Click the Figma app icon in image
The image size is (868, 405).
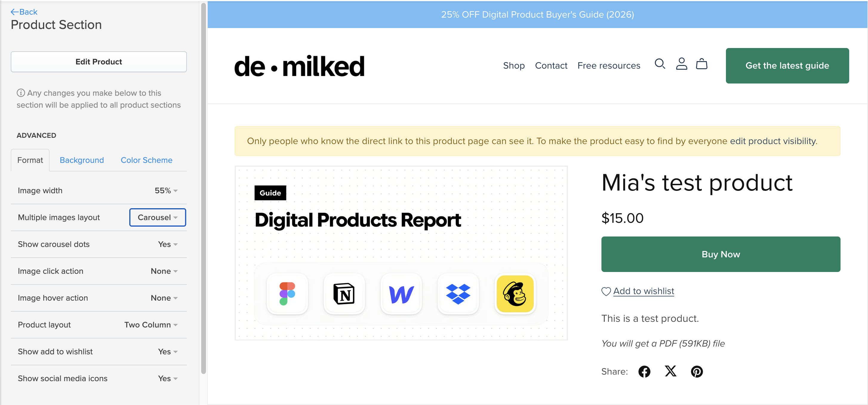287,294
